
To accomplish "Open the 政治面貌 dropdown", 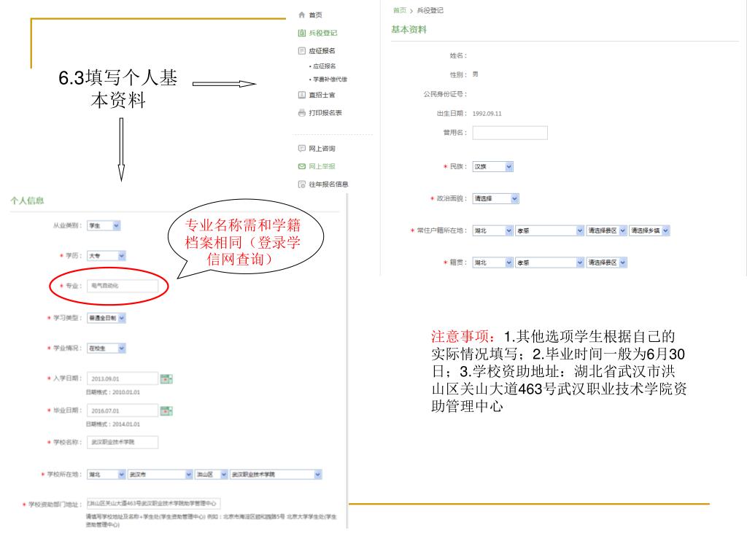I will tap(495, 198).
